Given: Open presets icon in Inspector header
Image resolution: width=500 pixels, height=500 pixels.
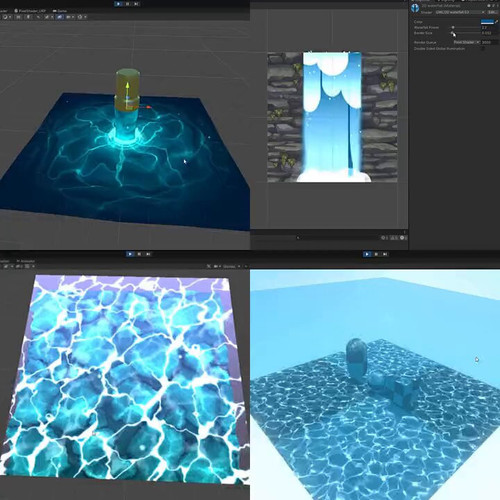Looking at the screenshot, I should point(493,6).
